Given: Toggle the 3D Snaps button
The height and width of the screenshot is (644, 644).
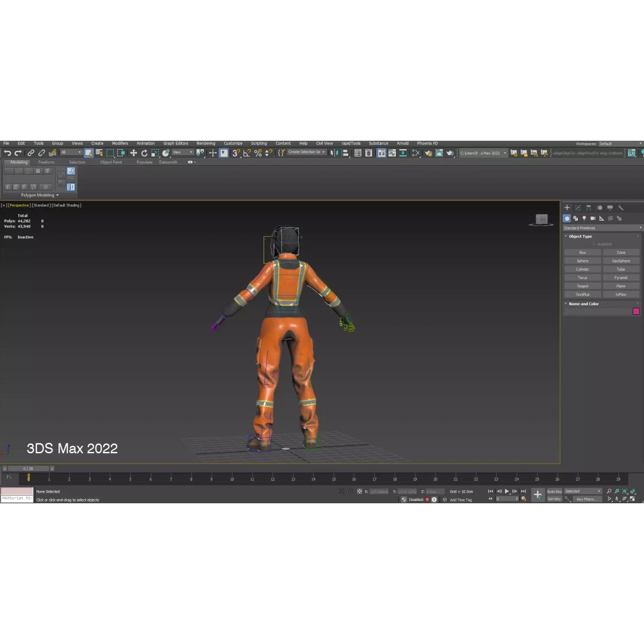Looking at the screenshot, I should [x=236, y=153].
